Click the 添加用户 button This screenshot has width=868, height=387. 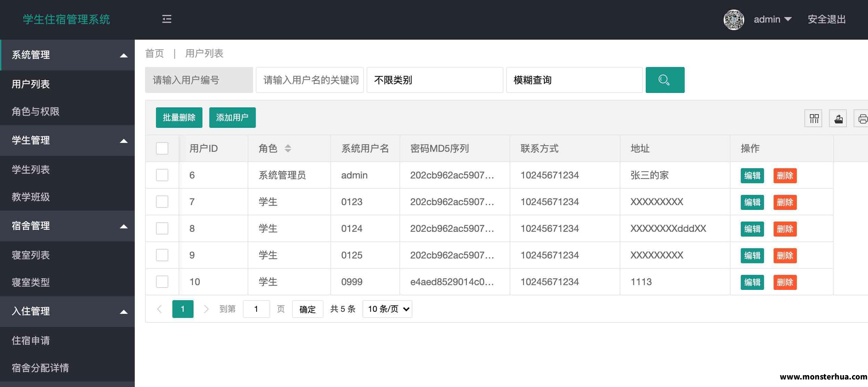pyautogui.click(x=233, y=118)
